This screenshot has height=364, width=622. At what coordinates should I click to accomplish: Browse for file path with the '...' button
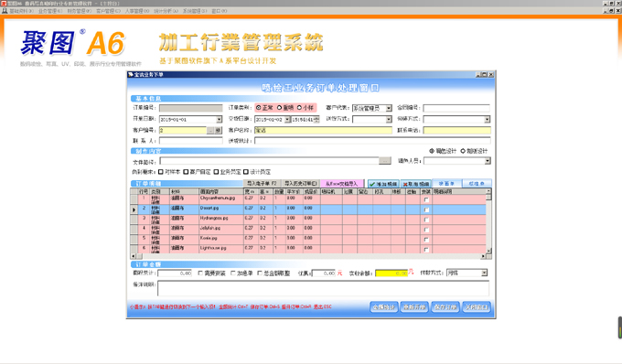coord(385,161)
